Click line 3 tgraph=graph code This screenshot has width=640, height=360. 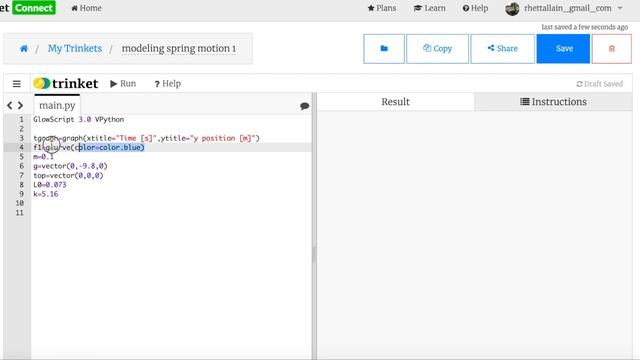[x=147, y=138]
